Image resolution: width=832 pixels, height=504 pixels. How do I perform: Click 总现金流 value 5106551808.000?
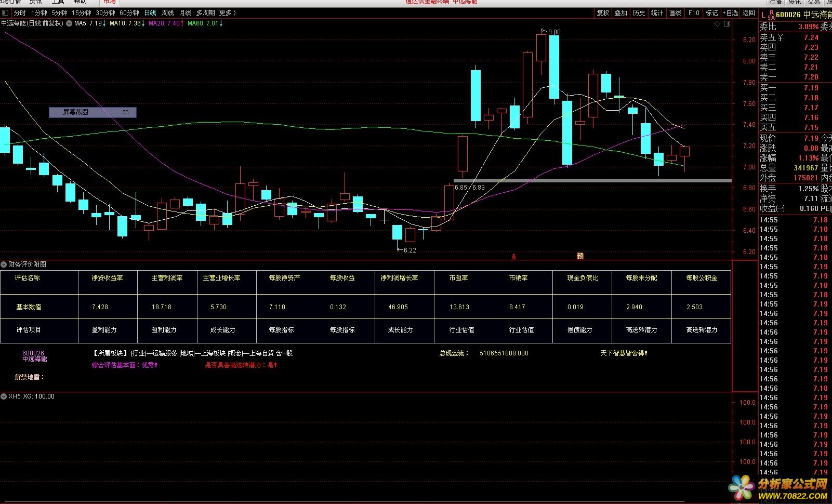point(504,353)
